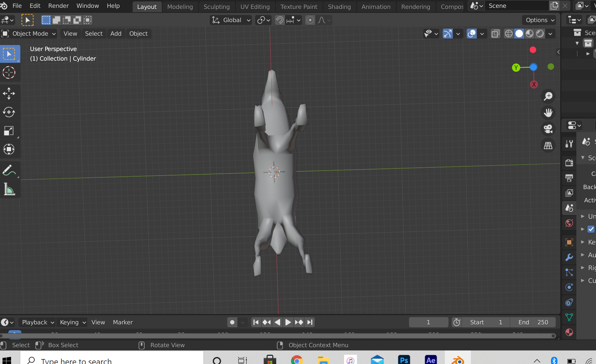This screenshot has height=364, width=596.
Task: Open the Keying dropdown in timeline
Action: tap(72, 322)
